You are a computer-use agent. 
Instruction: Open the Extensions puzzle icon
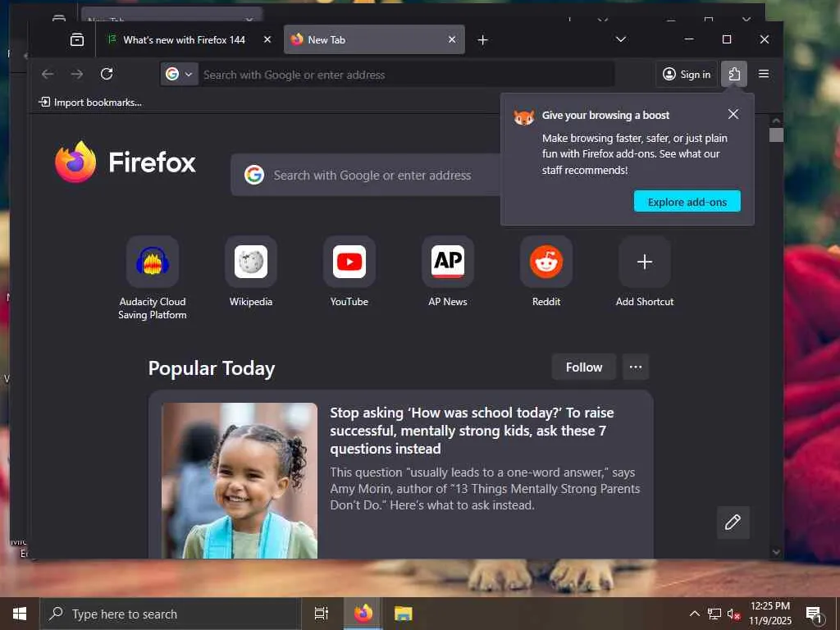(x=734, y=74)
